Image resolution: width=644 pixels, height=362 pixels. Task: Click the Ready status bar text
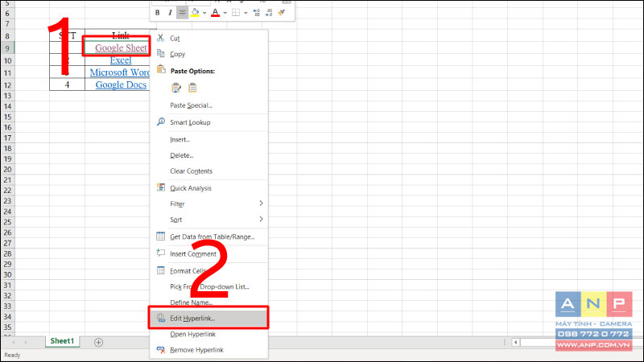(12, 356)
